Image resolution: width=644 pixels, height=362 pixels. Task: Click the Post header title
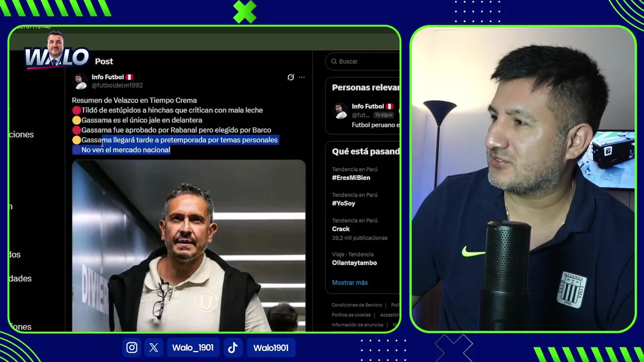[104, 61]
